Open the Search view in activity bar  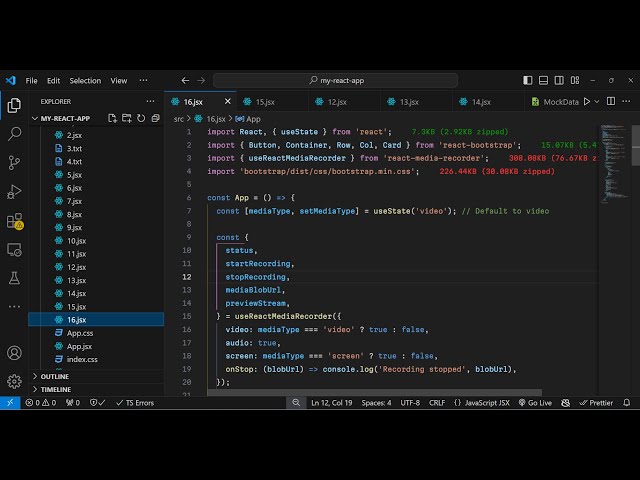(x=14, y=133)
